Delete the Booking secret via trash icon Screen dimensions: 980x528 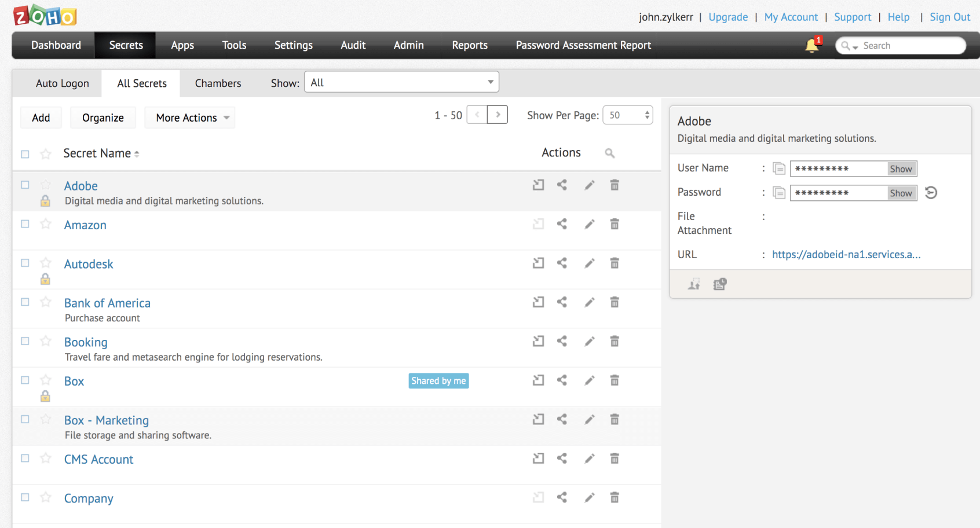click(615, 342)
